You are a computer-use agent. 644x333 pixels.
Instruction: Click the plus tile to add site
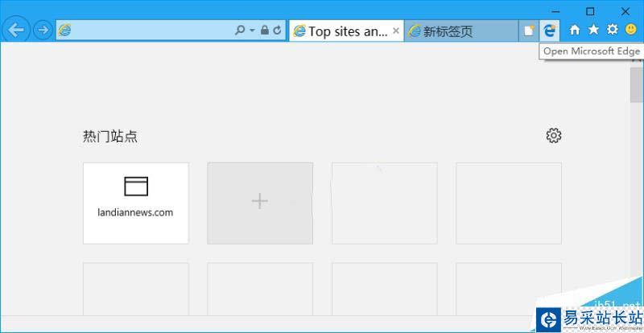pyautogui.click(x=260, y=203)
